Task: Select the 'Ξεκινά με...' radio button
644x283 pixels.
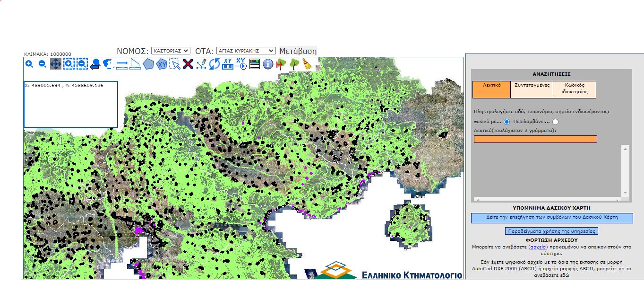Action: 507,122
